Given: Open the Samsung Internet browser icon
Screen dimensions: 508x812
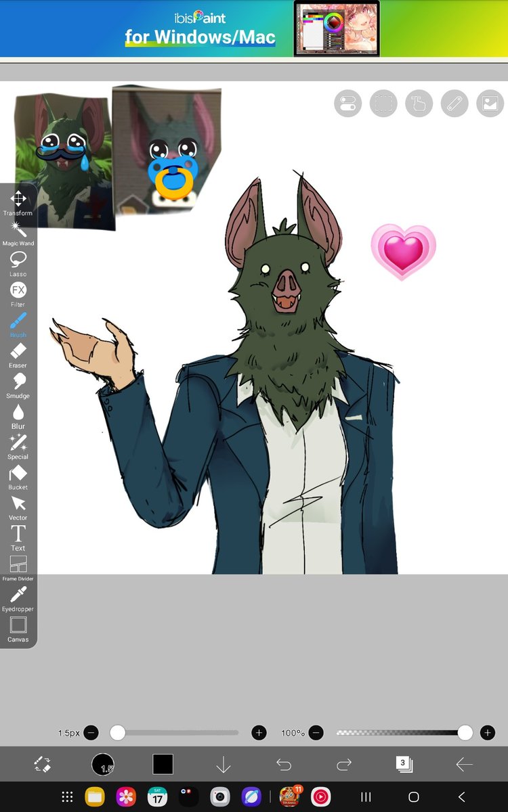Looking at the screenshot, I should (x=251, y=796).
